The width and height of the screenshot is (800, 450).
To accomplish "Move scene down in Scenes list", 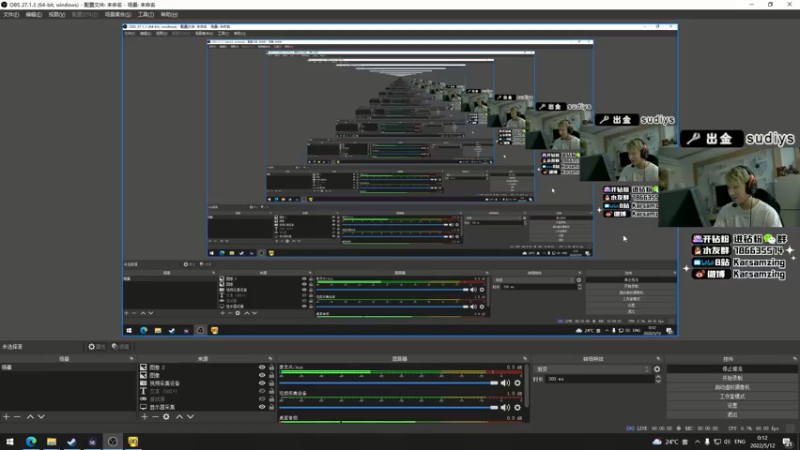I will pyautogui.click(x=41, y=417).
